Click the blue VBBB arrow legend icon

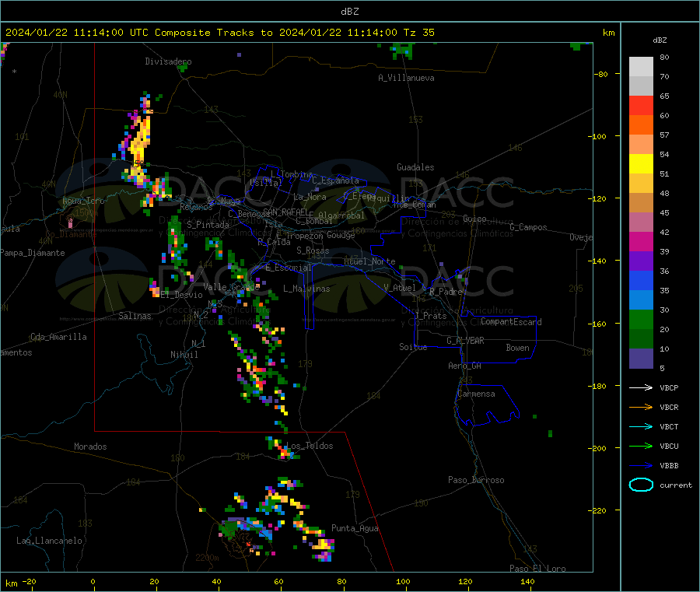[641, 466]
